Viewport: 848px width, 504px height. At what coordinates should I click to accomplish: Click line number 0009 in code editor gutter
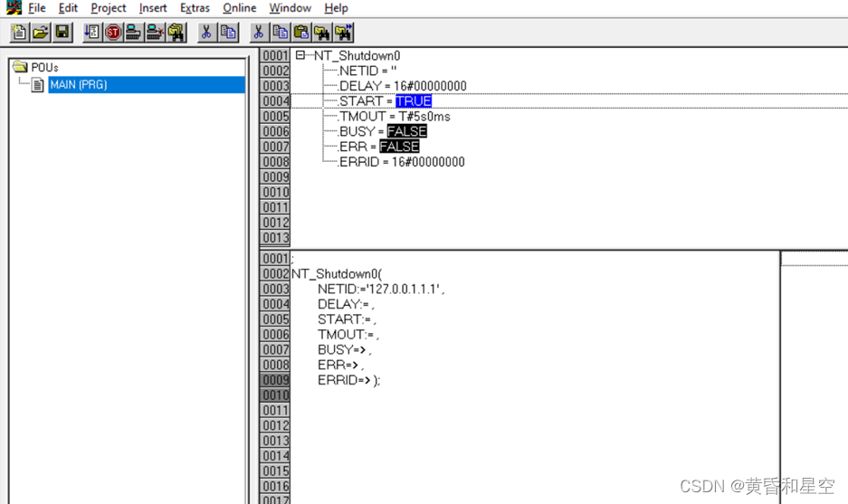pyautogui.click(x=276, y=380)
